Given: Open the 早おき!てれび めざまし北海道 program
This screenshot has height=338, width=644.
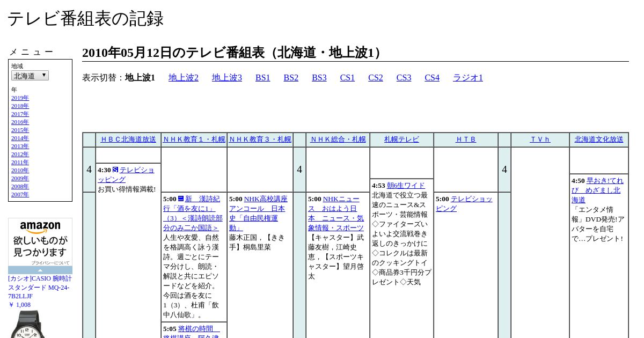Looking at the screenshot, I should coord(597,190).
